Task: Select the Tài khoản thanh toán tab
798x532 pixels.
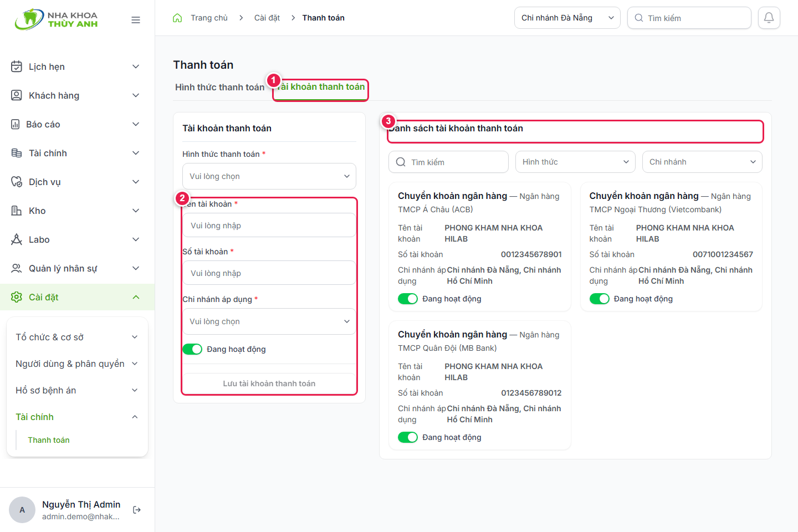Action: tap(321, 87)
